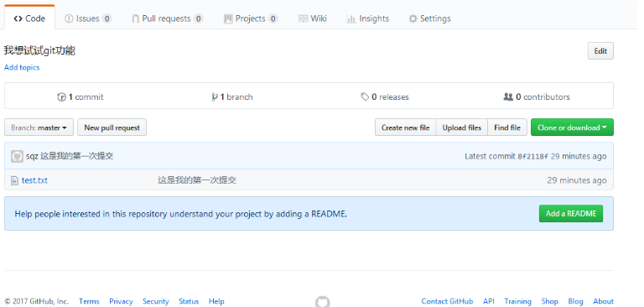Switch to the Issues tab
644x307 pixels.
click(x=88, y=18)
